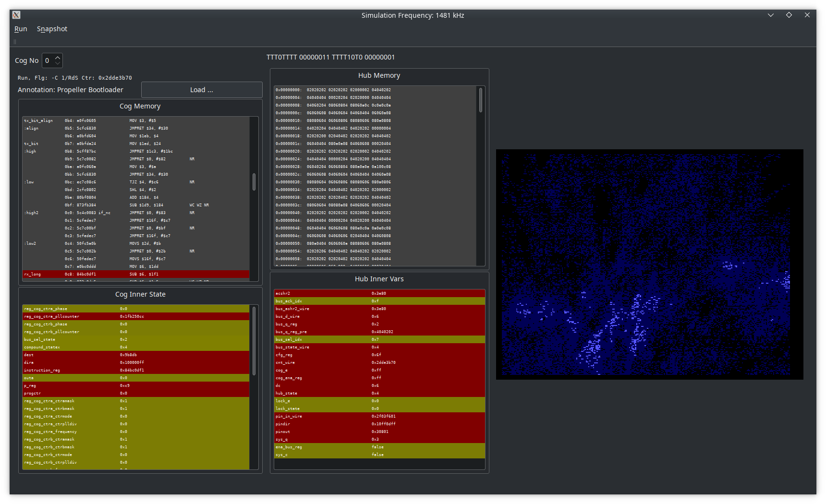Select the tx_bit_align instruction row
The height and width of the screenshot is (504, 826).
click(136, 120)
